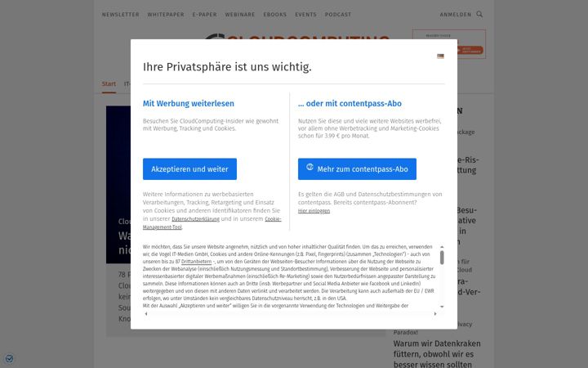
Task: Click the Anmelden login link
Action: point(455,15)
